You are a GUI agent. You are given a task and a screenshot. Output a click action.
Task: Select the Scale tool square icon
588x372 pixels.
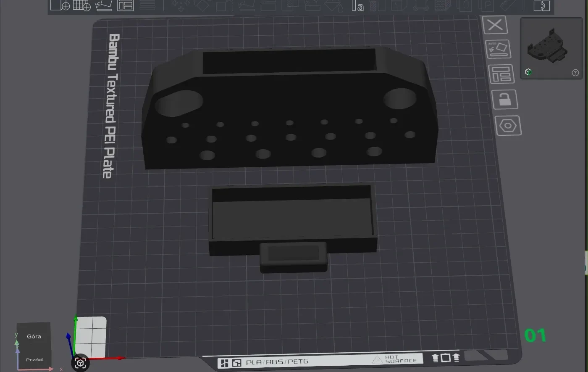[x=225, y=5]
